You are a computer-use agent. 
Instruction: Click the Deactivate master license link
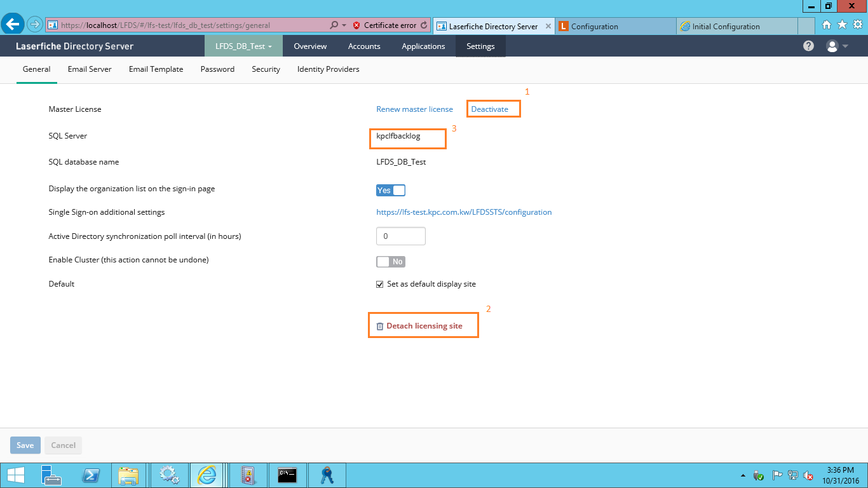(490, 109)
